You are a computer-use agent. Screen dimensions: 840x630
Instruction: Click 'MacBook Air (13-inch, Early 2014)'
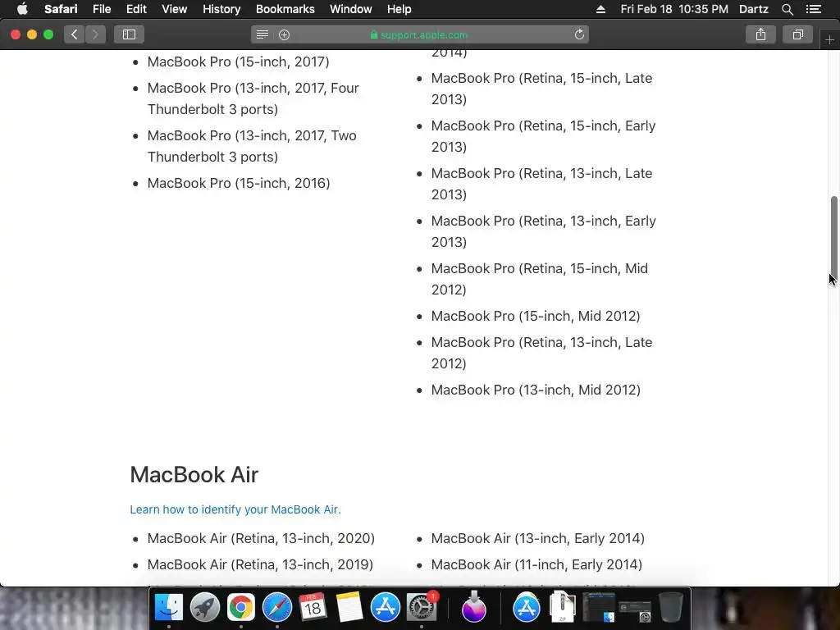538,538
